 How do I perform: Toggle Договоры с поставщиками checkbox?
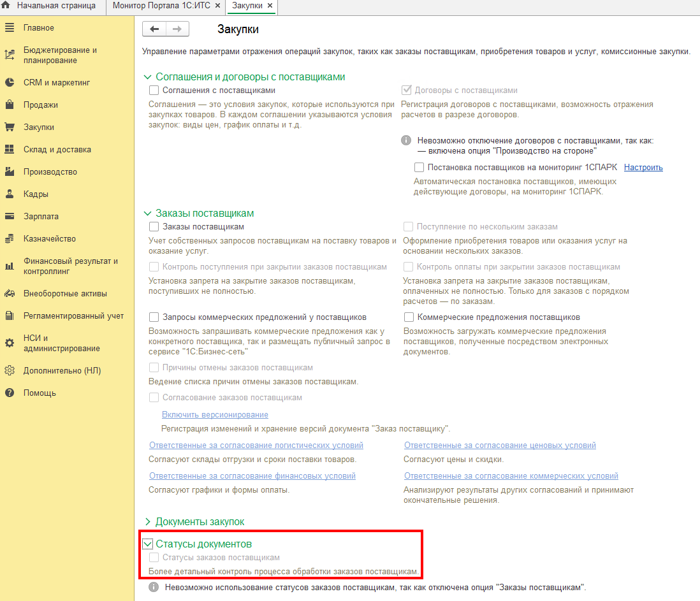[406, 90]
